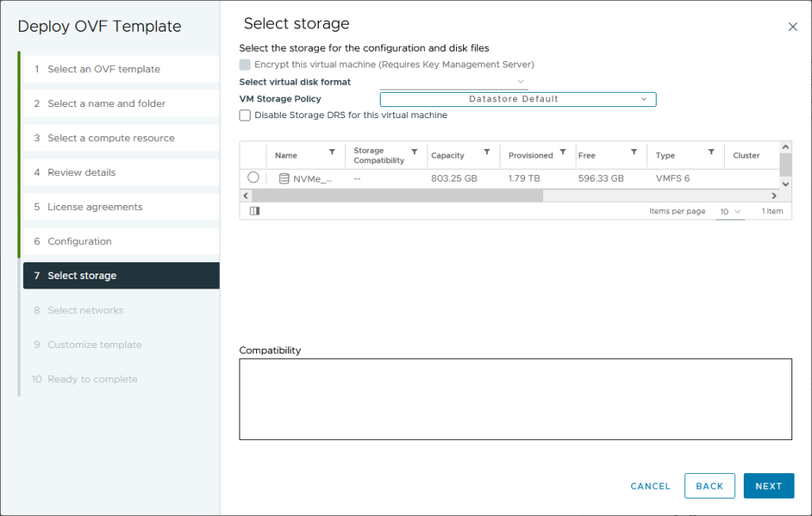Click the VMFS 6 type cell
Image resolution: width=812 pixels, height=516 pixels.
click(672, 178)
